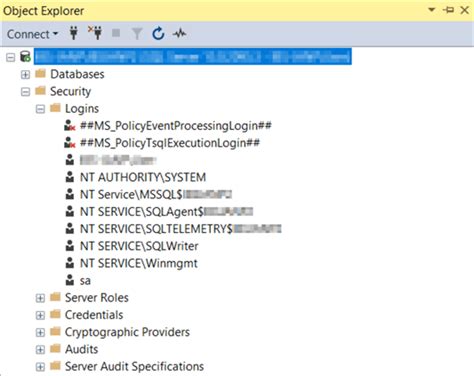Click disabled login icon for PolicyTsqlExecutionLogin
Screen dimensions: 474x376
pyautogui.click(x=70, y=143)
